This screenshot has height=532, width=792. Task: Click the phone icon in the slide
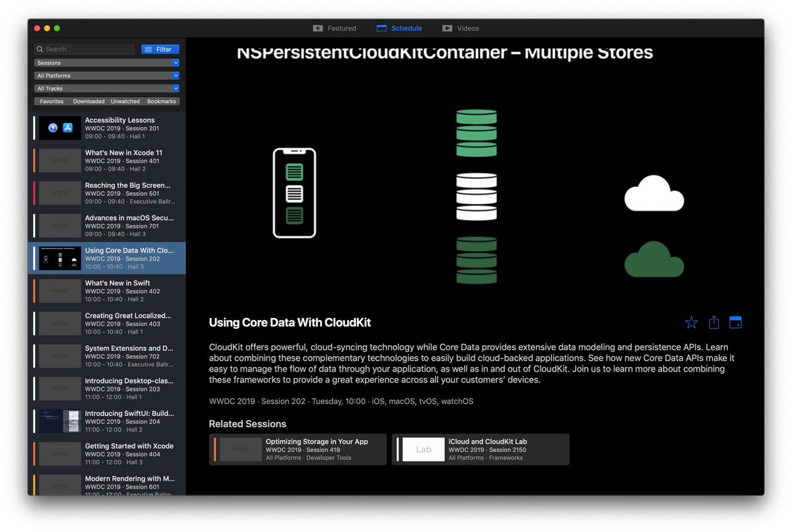[294, 193]
